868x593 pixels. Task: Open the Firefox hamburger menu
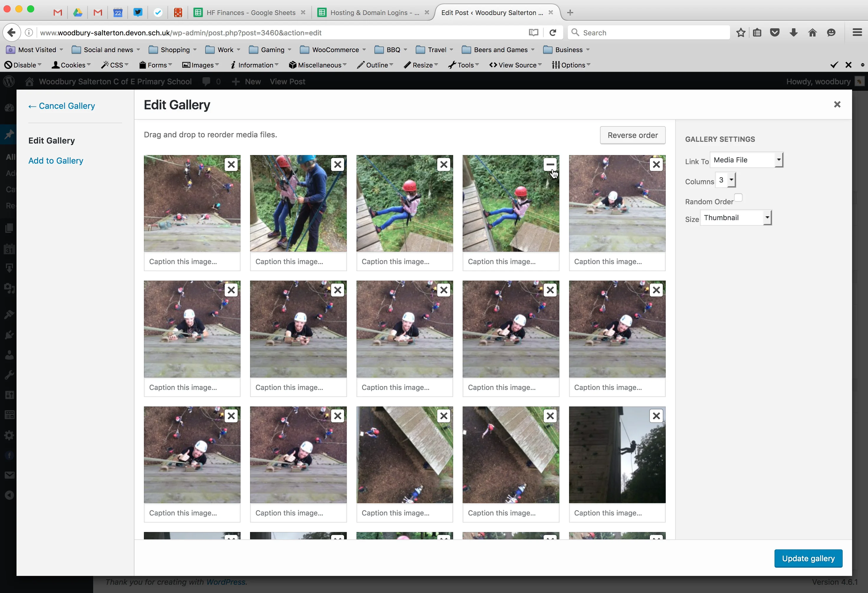(857, 32)
